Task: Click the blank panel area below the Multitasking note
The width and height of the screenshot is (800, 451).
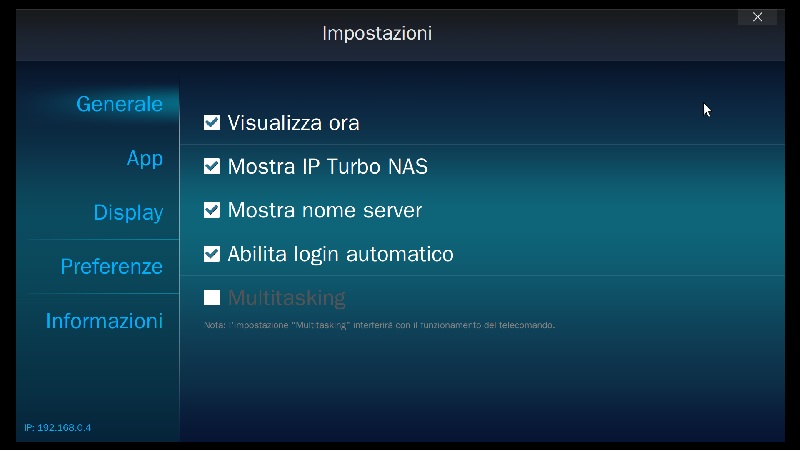Action: coord(480,390)
